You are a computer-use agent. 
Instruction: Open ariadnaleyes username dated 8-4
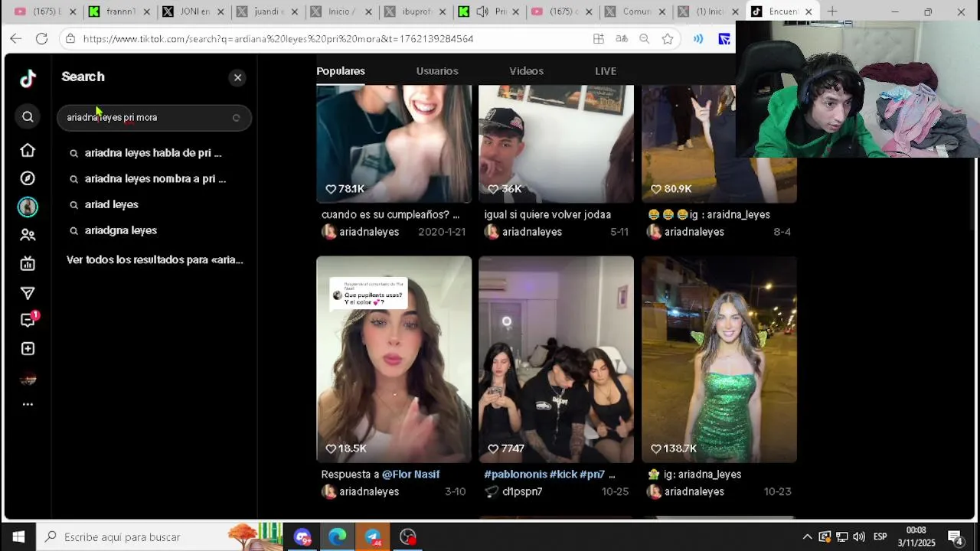click(694, 232)
